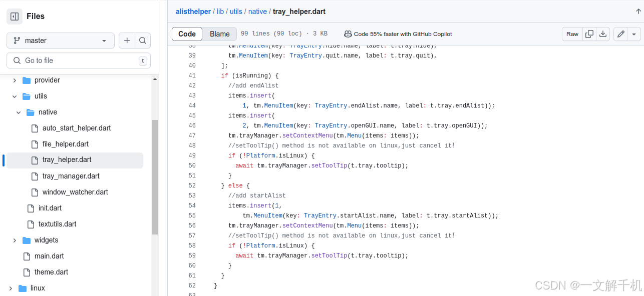Click the Raw button
This screenshot has height=296, width=644.
(572, 34)
